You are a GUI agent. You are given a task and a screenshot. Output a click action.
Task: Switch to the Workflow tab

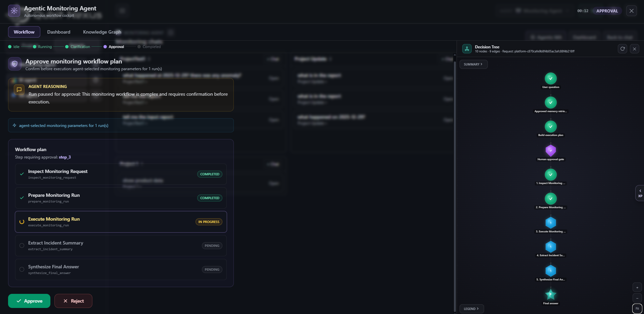(x=24, y=32)
